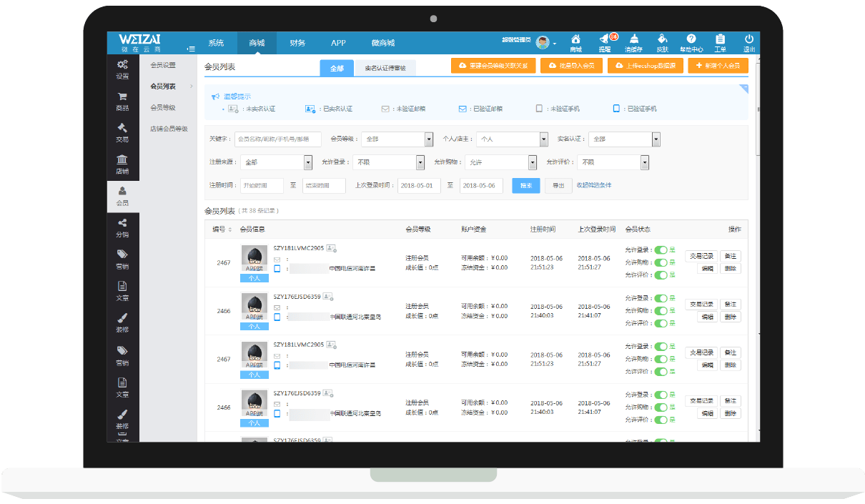This screenshot has height=504, width=865.
Task: Select the 全部 tab
Action: [x=337, y=68]
